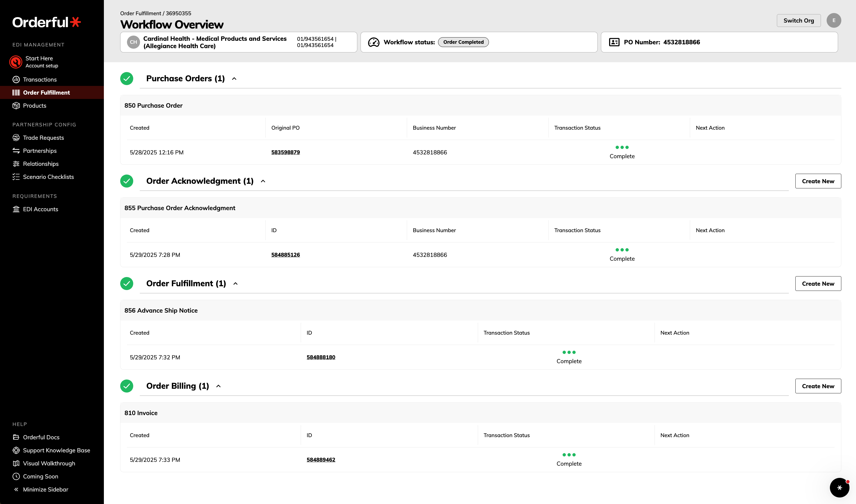Click the Partnerships arrows icon
Viewport: 856px width, 504px height.
click(x=16, y=150)
